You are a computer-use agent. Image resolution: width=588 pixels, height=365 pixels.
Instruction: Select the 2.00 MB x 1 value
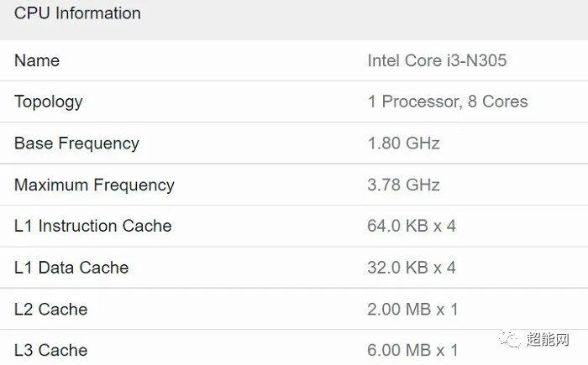412,310
